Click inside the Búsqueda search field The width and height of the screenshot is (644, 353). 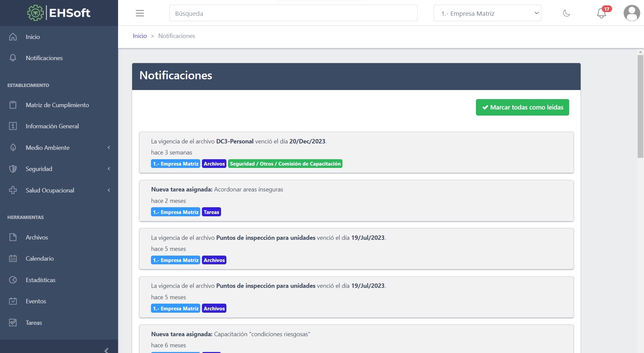(293, 13)
